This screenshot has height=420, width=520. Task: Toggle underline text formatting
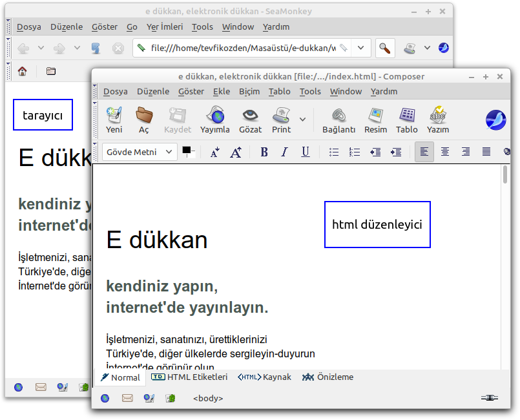pos(306,152)
